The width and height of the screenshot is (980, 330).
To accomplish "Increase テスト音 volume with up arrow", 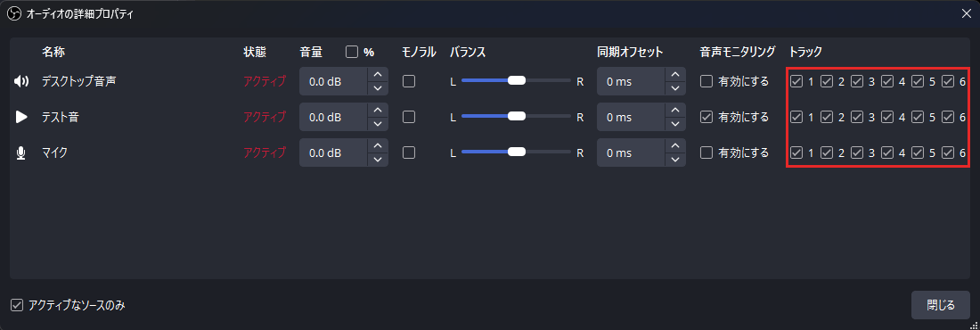I will point(378,110).
